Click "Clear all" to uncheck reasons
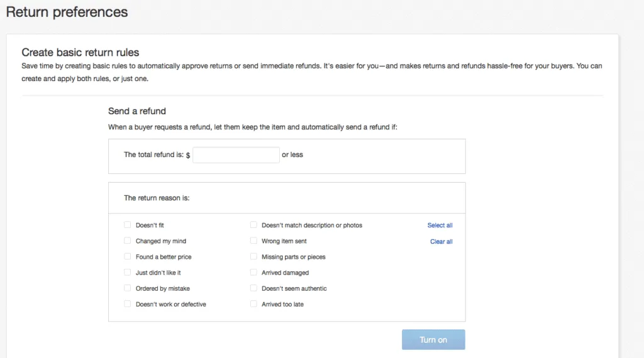 (441, 241)
